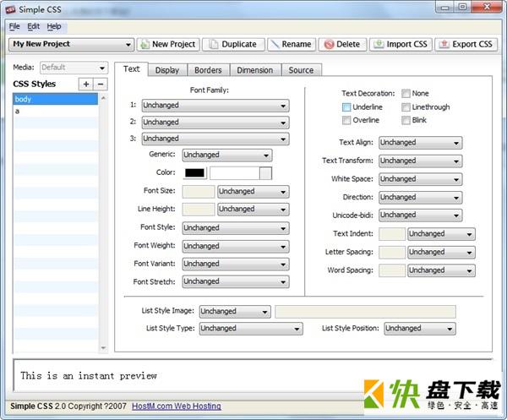The height and width of the screenshot is (420, 507).
Task: Open the Text Align dropdown
Action: [420, 143]
